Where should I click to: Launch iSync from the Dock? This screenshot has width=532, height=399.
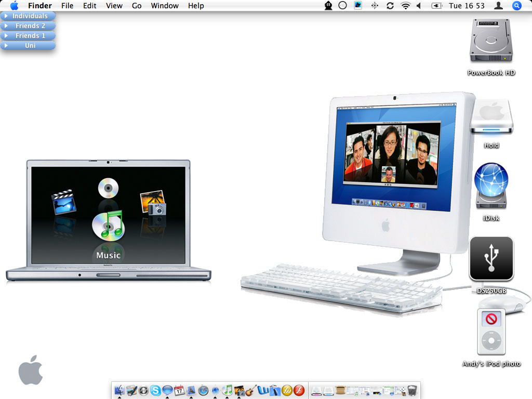click(x=143, y=391)
